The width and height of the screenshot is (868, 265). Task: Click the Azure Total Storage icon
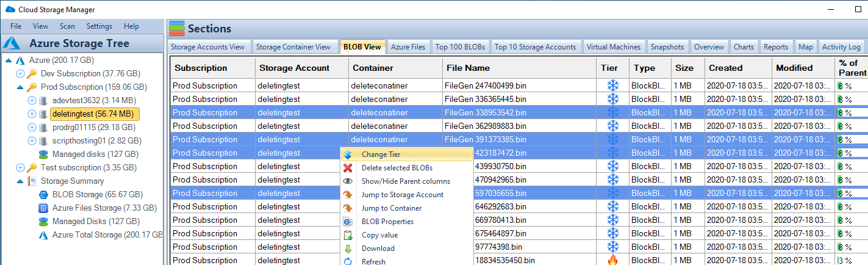pos(43,235)
